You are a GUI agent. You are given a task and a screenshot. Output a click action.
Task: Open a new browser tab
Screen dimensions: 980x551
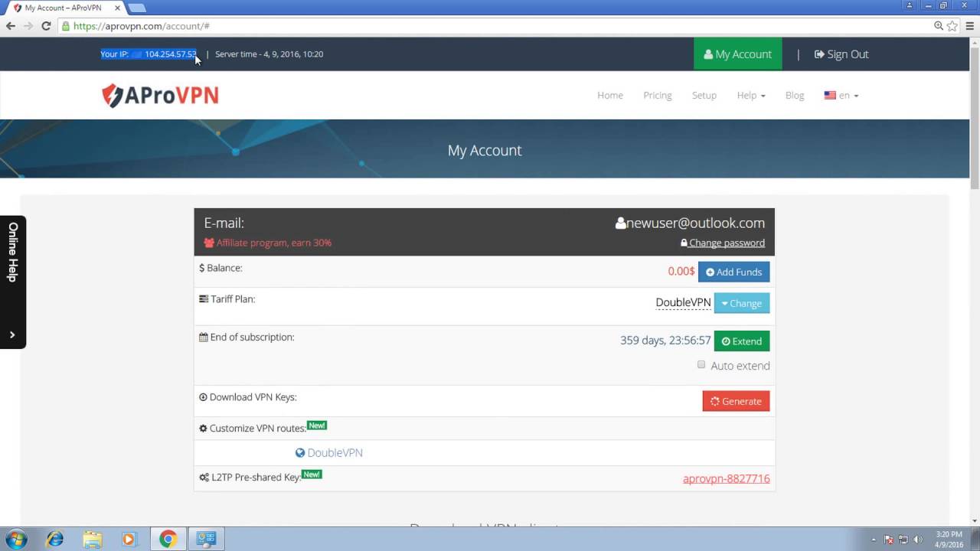pyautogui.click(x=137, y=8)
